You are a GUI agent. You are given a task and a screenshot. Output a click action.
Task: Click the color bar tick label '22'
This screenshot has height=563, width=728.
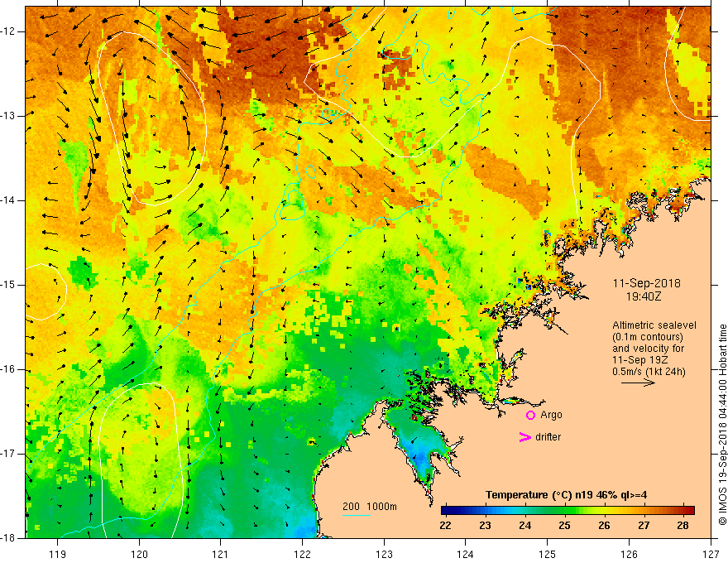(x=445, y=526)
